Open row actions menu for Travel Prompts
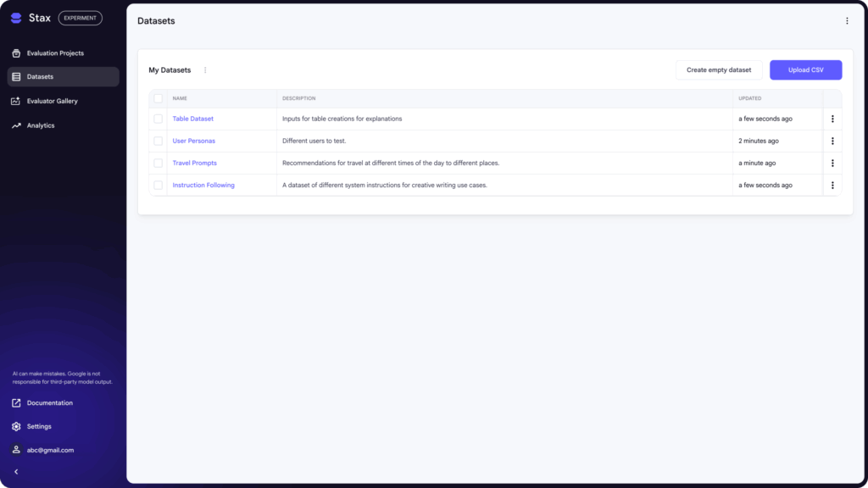 [x=832, y=164]
